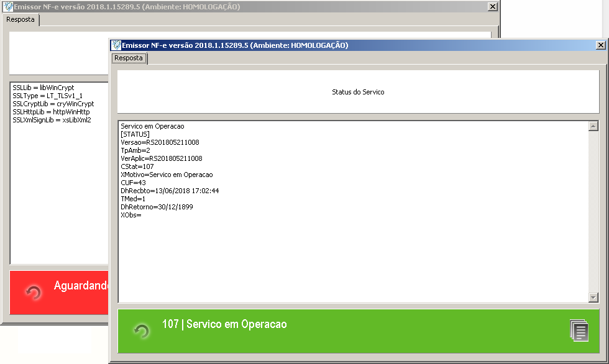Click the refresh arrow icon in red Aguardando bar
Viewport: 609px width, 364px height.
point(33,293)
